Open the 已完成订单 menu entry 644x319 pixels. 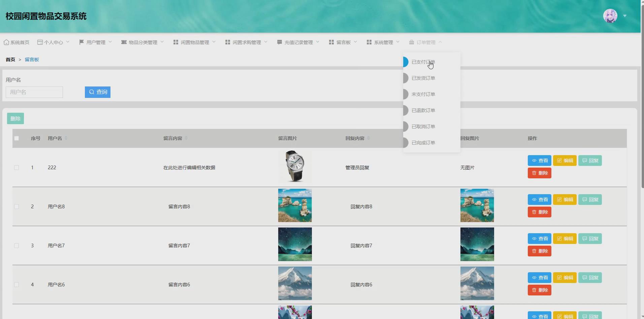point(432,143)
